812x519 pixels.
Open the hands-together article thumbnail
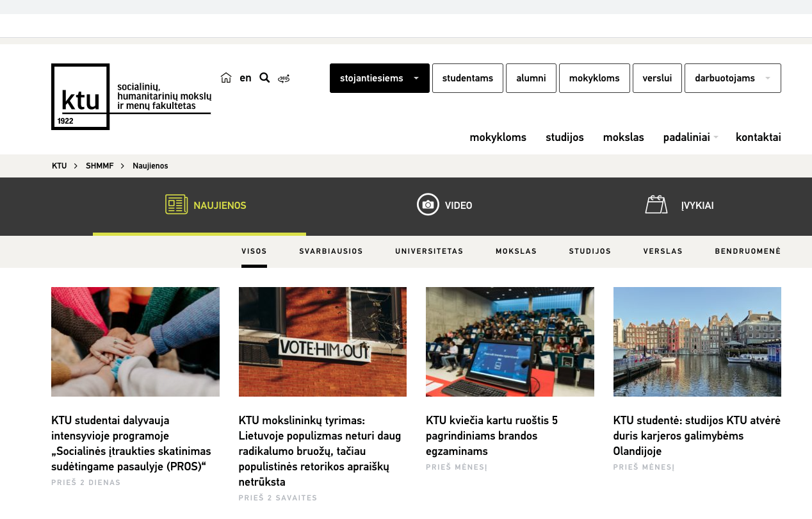click(x=135, y=342)
